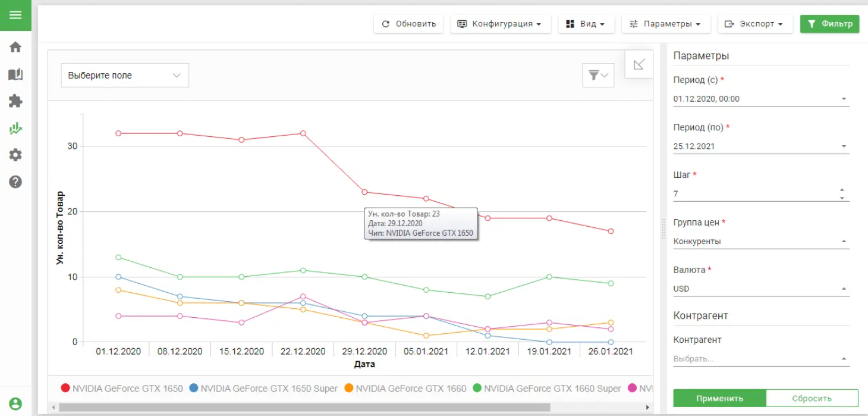Open the map book sidebar icon
The image size is (868, 416).
click(x=15, y=74)
